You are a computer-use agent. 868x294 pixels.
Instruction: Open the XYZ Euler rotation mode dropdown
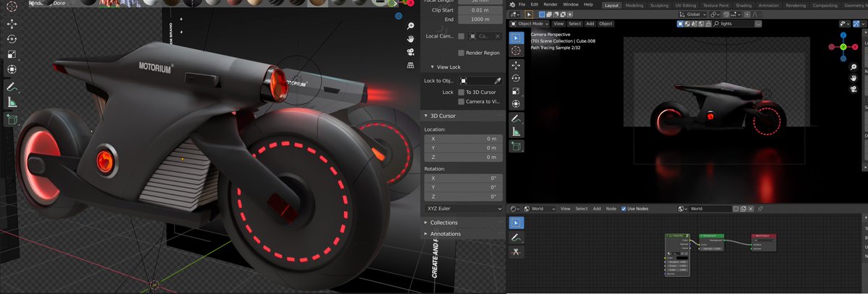[x=463, y=209]
